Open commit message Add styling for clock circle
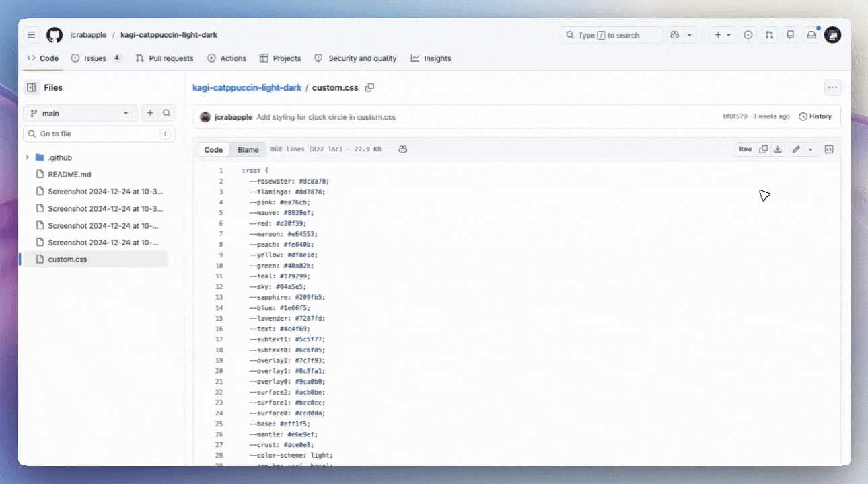The width and height of the screenshot is (868, 484). pos(326,117)
